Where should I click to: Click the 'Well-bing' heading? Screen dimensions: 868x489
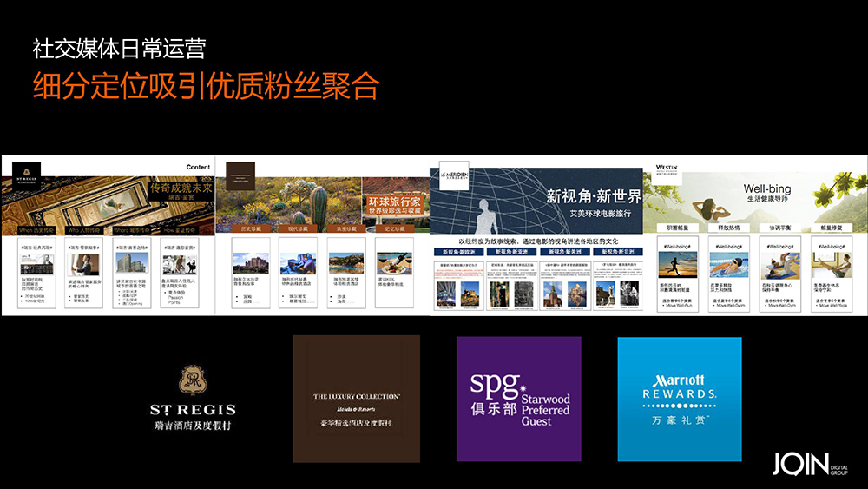(766, 188)
